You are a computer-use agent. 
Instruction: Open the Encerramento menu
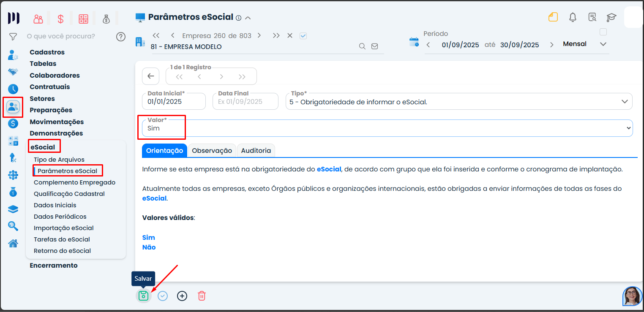(54, 265)
